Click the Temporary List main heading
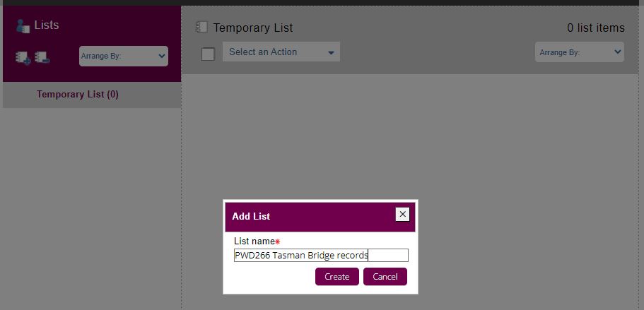This screenshot has height=310, width=644. pyautogui.click(x=253, y=28)
